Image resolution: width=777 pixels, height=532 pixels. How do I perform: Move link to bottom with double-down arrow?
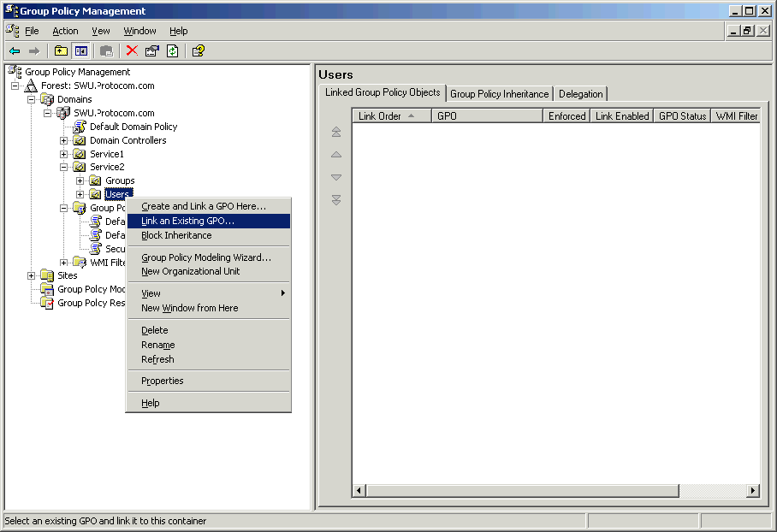coord(336,200)
